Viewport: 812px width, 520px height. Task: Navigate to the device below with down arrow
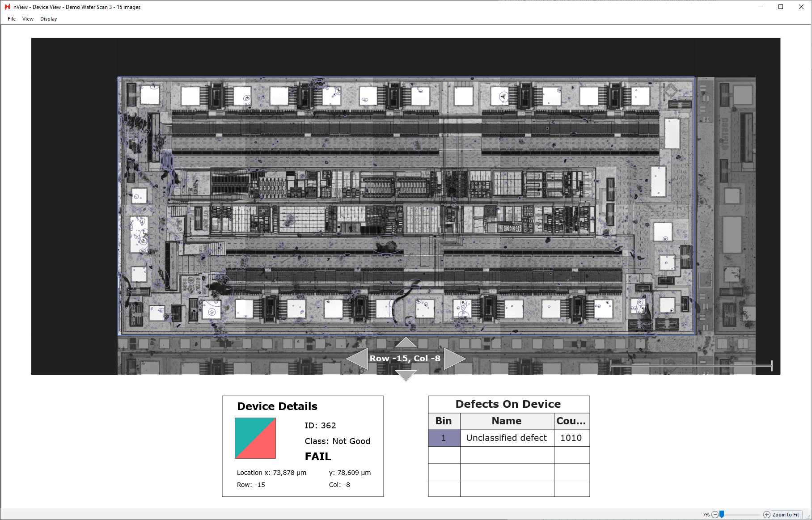(x=405, y=375)
